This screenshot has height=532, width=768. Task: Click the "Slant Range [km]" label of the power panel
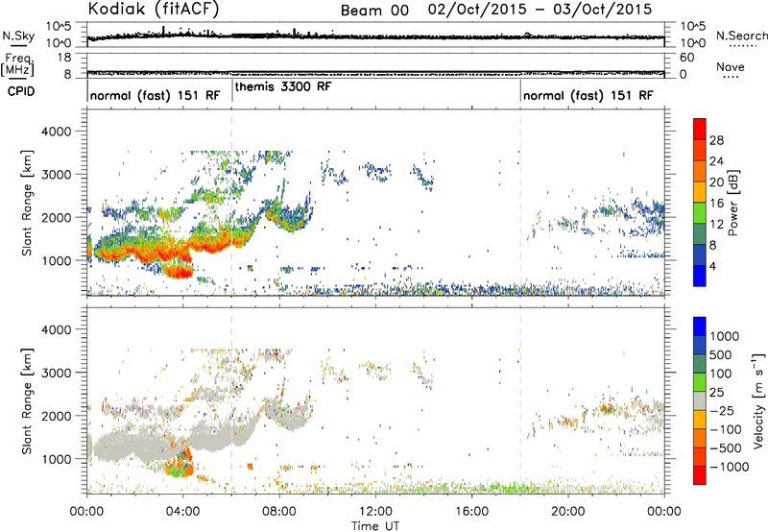pyautogui.click(x=27, y=203)
